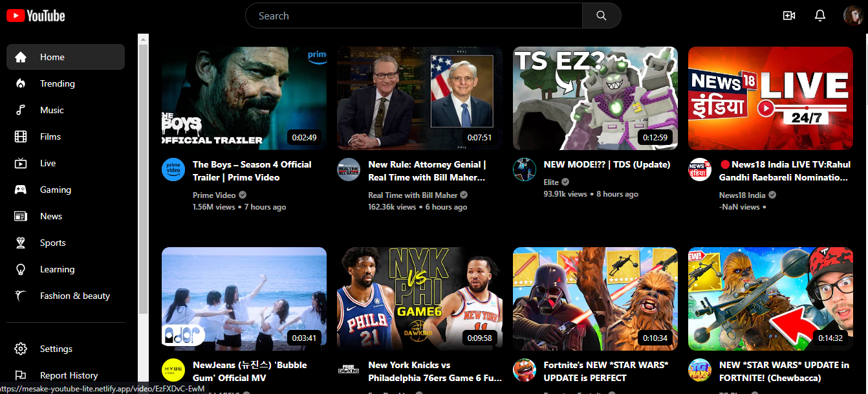
Task: Click the Home house icon
Action: point(21,57)
